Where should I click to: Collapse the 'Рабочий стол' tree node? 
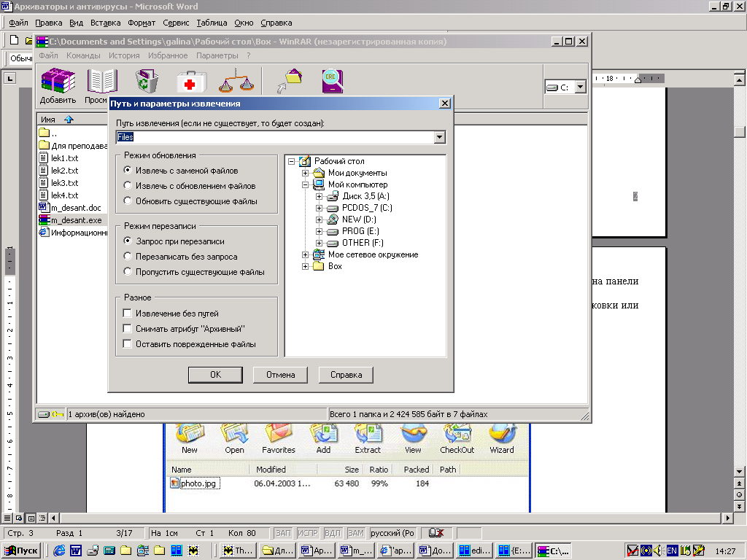pyautogui.click(x=292, y=161)
